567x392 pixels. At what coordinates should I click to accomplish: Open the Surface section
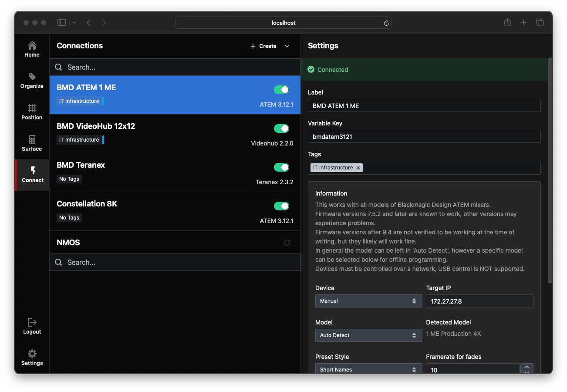(32, 143)
